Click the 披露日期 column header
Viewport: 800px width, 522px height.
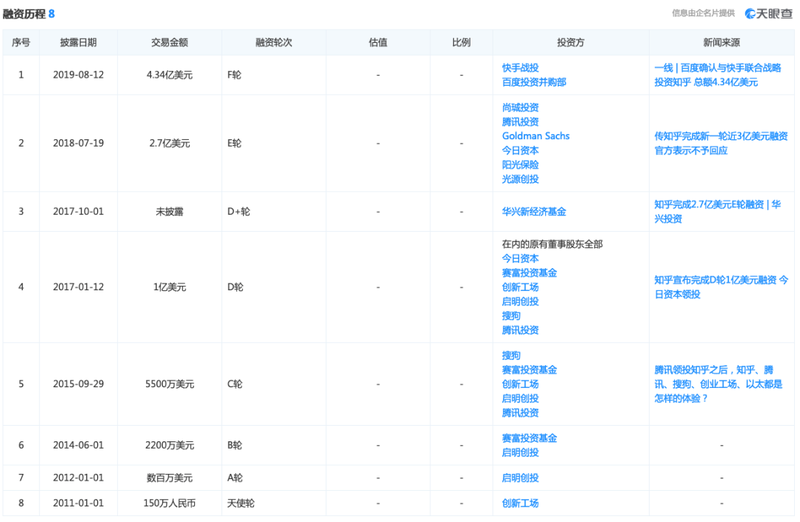[78, 42]
